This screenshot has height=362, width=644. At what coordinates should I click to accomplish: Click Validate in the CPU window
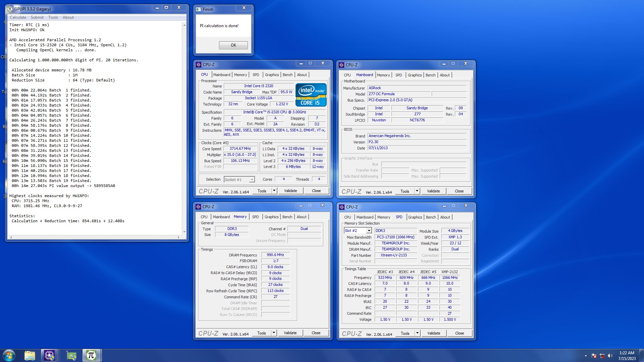pos(290,191)
